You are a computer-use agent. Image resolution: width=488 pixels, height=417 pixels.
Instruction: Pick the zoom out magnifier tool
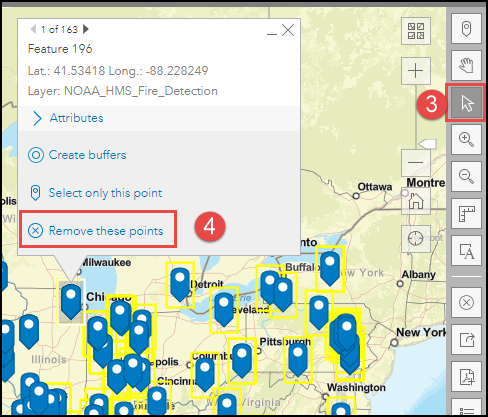click(466, 176)
